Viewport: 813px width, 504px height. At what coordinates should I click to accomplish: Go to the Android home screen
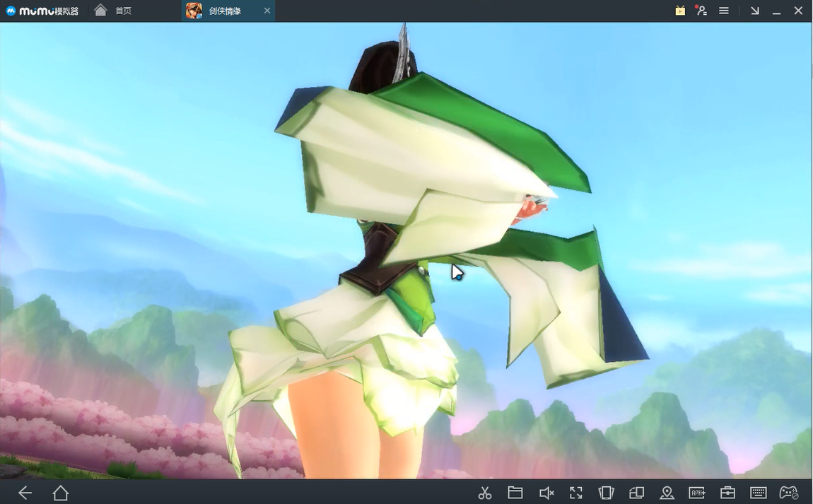(x=61, y=493)
